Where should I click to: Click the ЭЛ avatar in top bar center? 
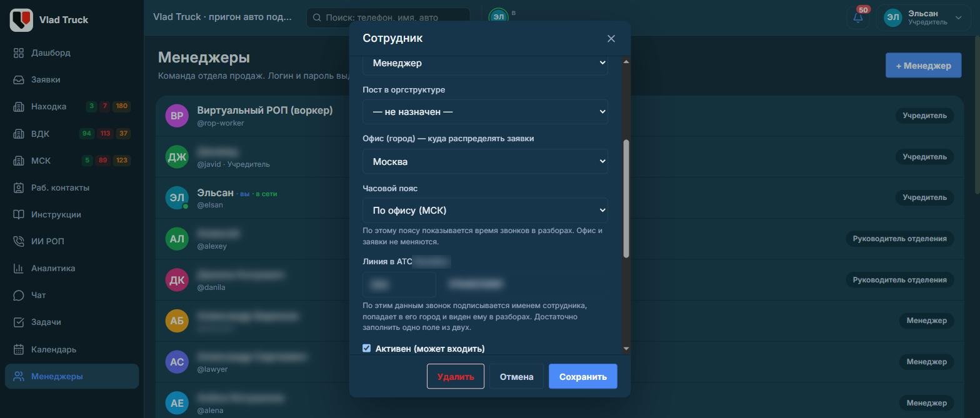click(498, 17)
